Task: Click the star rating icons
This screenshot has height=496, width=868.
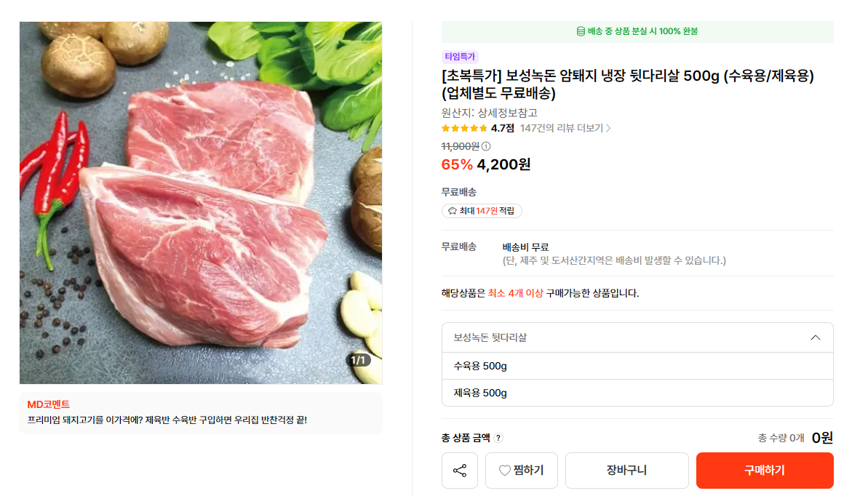Action: (464, 129)
